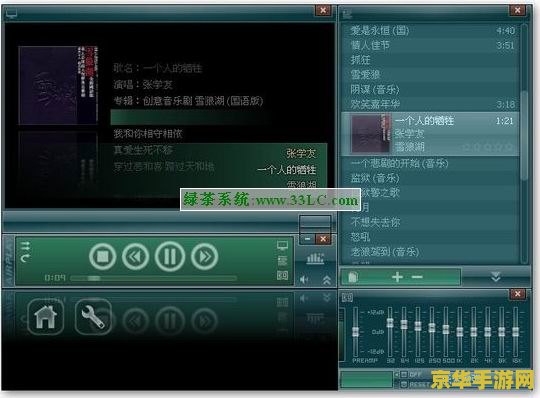Pause the current song

(170, 256)
